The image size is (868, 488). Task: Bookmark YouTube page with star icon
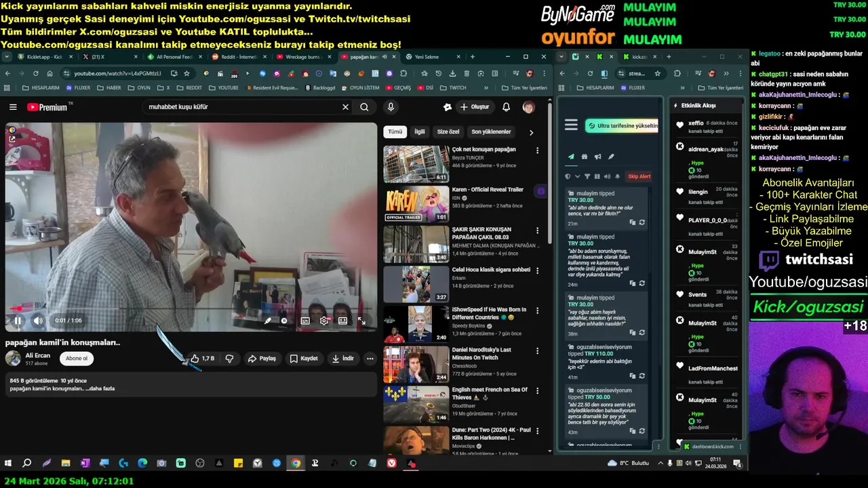pyautogui.click(x=186, y=73)
